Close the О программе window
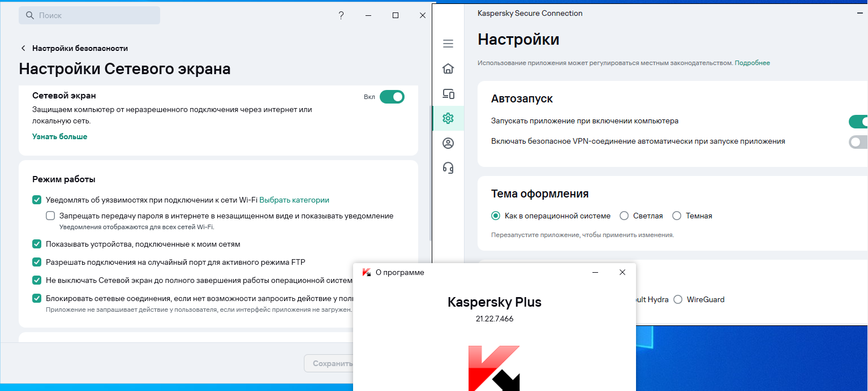This screenshot has height=391, width=868. pyautogui.click(x=622, y=272)
